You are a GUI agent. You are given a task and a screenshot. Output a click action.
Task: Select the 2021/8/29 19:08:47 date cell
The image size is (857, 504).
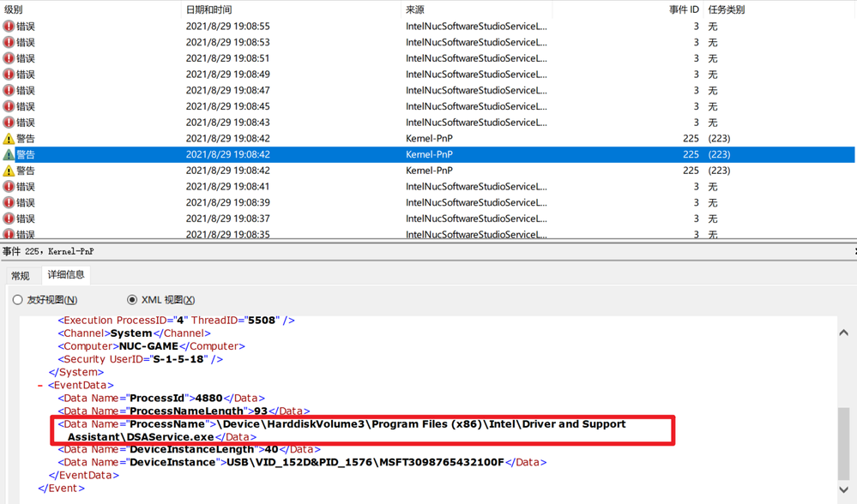coord(228,90)
